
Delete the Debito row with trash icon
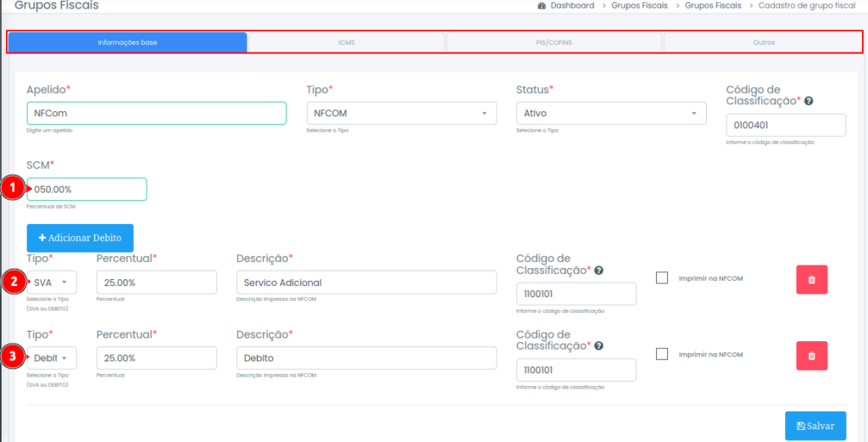811,355
